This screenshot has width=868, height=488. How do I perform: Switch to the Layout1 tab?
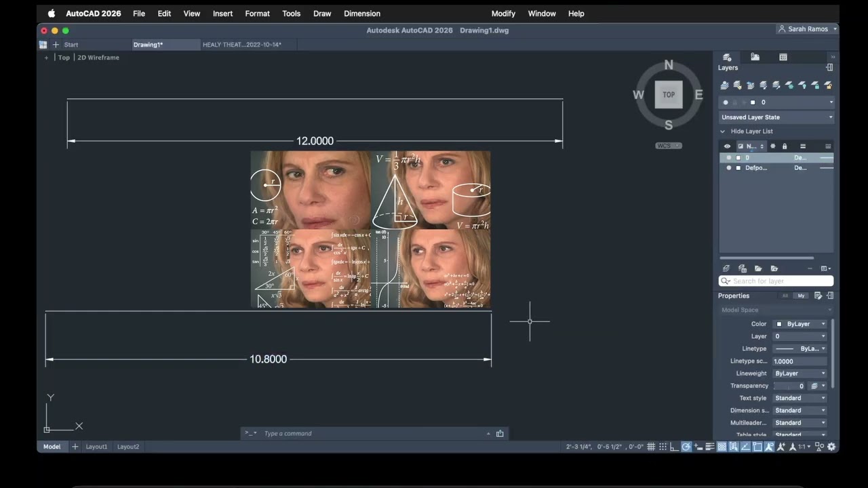(x=96, y=447)
